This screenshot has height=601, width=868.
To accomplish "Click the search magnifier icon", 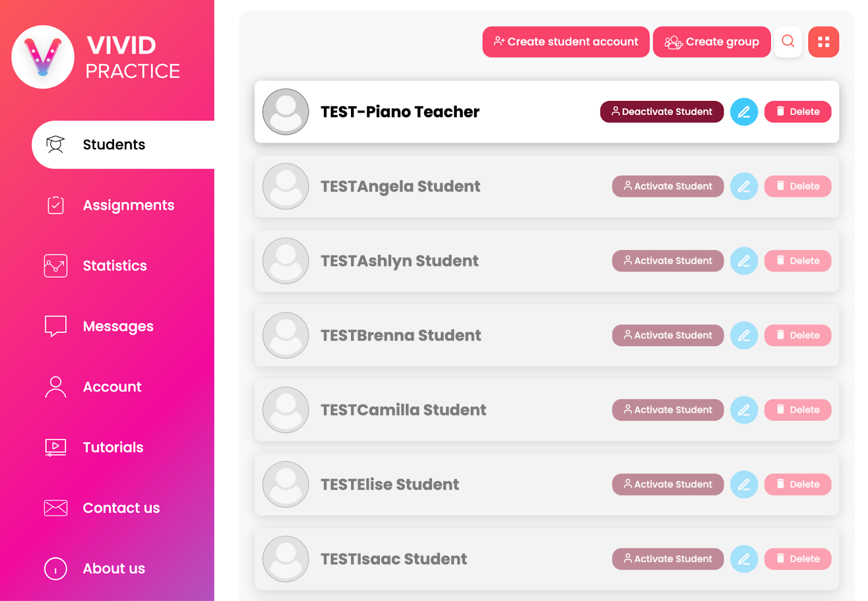I will (x=788, y=42).
